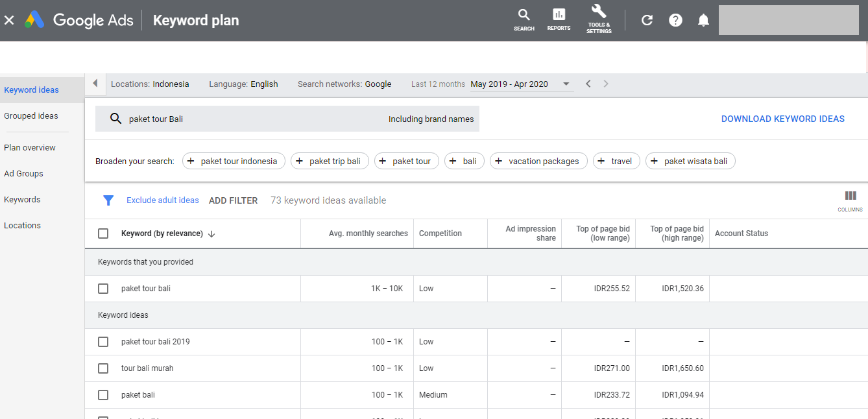Click keyword text tour bali murah

point(147,368)
